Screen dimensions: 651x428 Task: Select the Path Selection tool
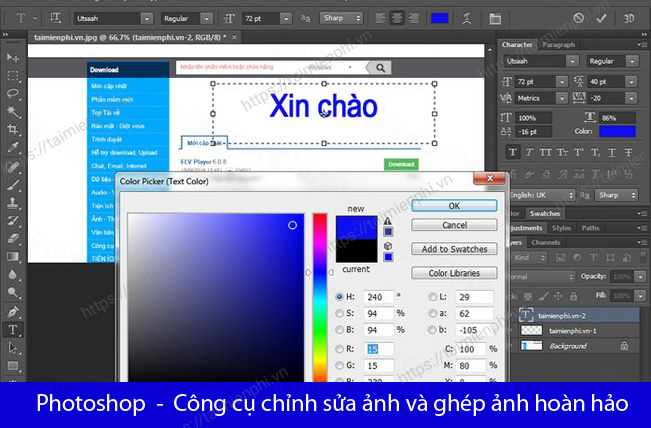[13, 348]
